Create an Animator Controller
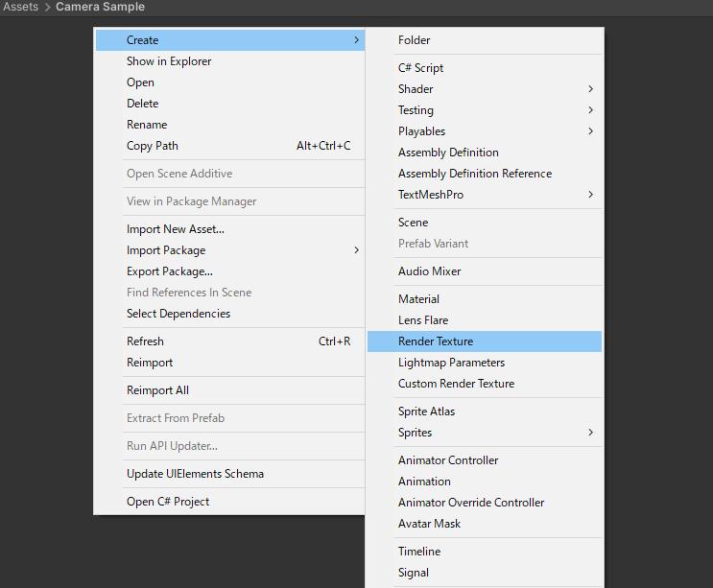Viewport: 713px width, 588px height. pyautogui.click(x=485, y=460)
